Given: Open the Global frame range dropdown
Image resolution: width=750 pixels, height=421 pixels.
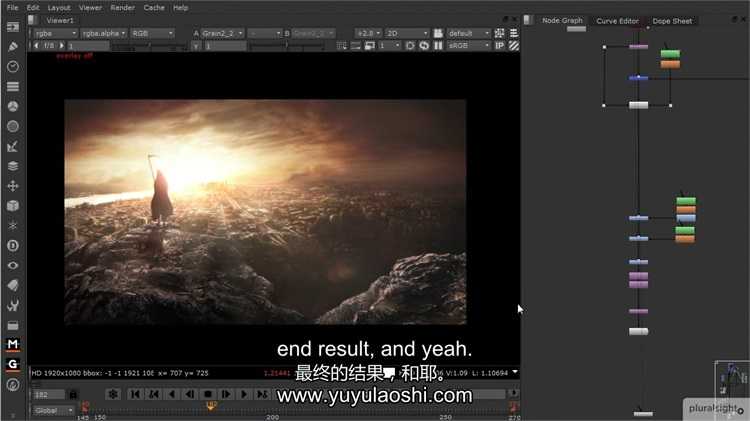Looking at the screenshot, I should (53, 410).
